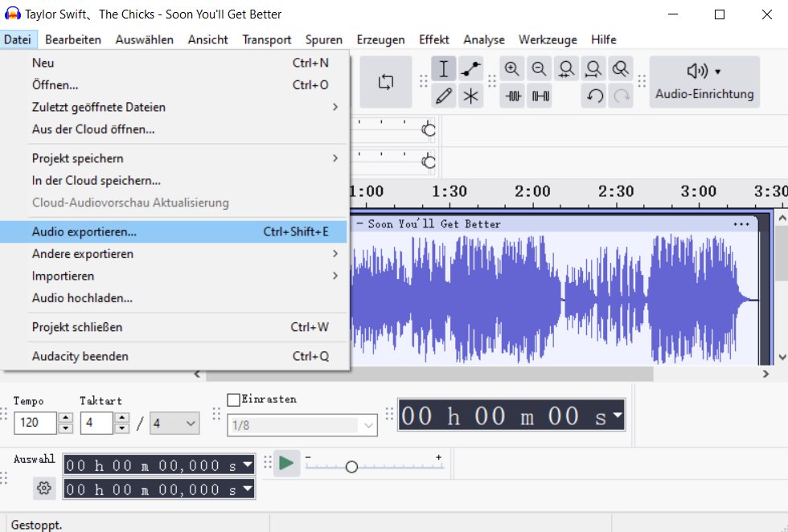Click the vertical scrollbar down arrow
The width and height of the screenshot is (788, 532).
click(x=782, y=357)
